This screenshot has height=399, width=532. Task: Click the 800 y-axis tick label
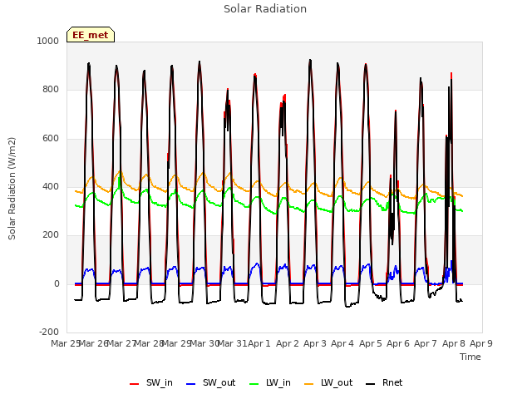[x=51, y=90]
